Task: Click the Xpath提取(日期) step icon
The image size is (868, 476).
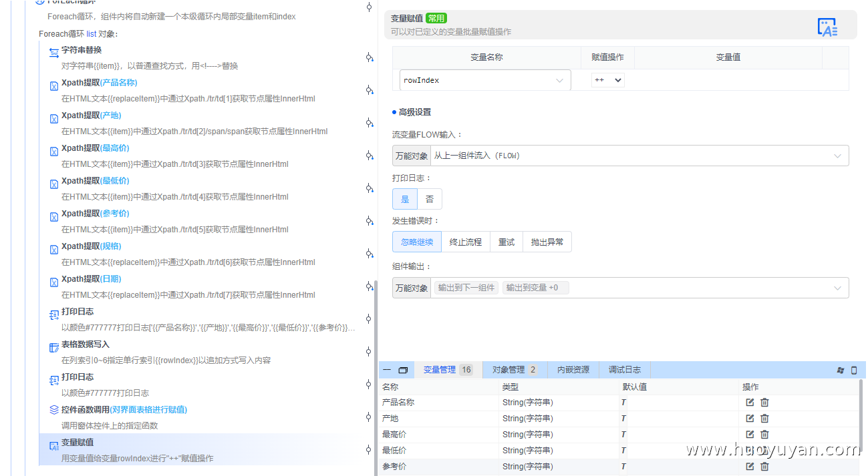Action: [54, 282]
